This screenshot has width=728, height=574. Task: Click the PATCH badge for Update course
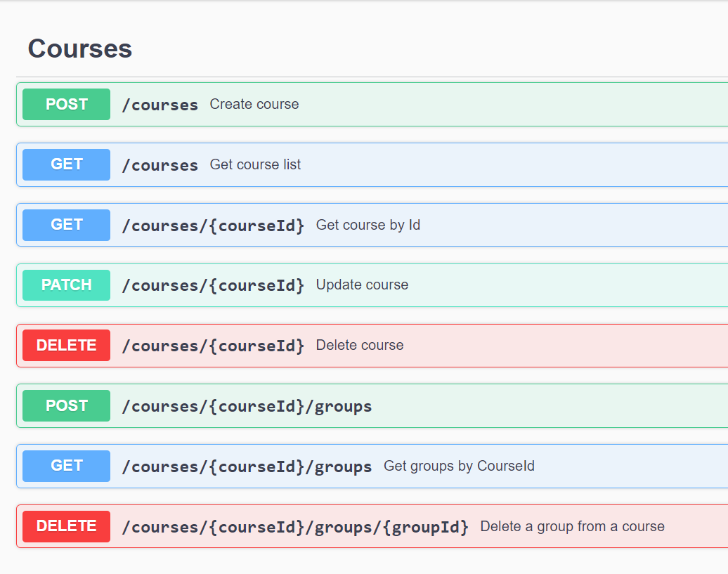[66, 285]
